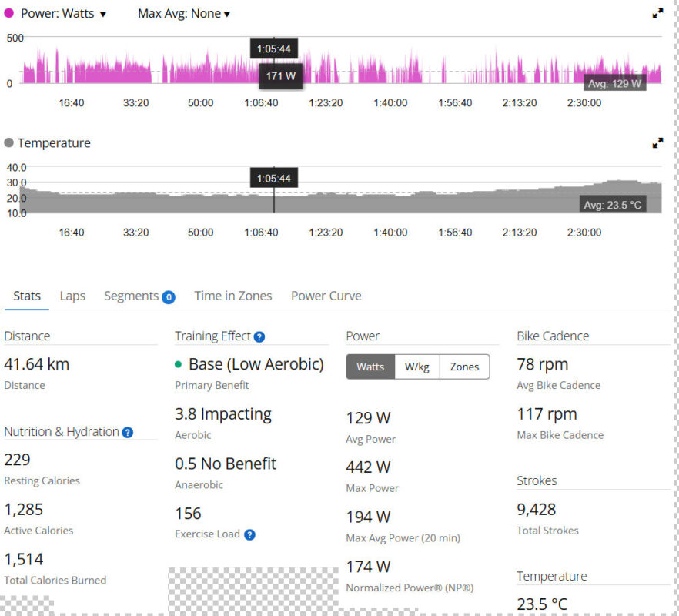Click the Avg: 23.5 °C chart label

coord(612,205)
